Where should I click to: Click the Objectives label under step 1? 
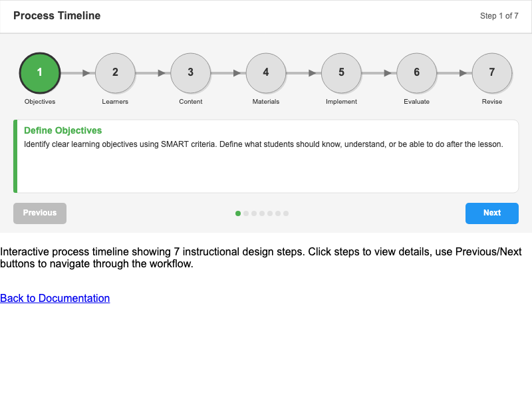click(x=40, y=102)
